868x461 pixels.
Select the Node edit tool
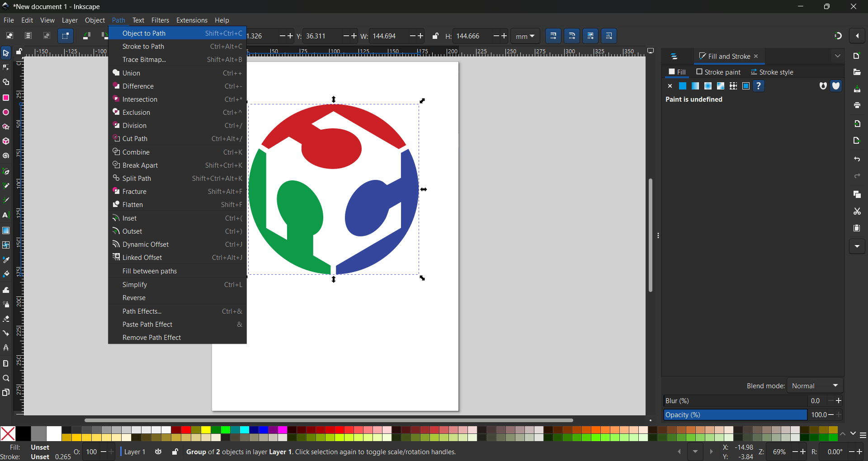(6, 67)
